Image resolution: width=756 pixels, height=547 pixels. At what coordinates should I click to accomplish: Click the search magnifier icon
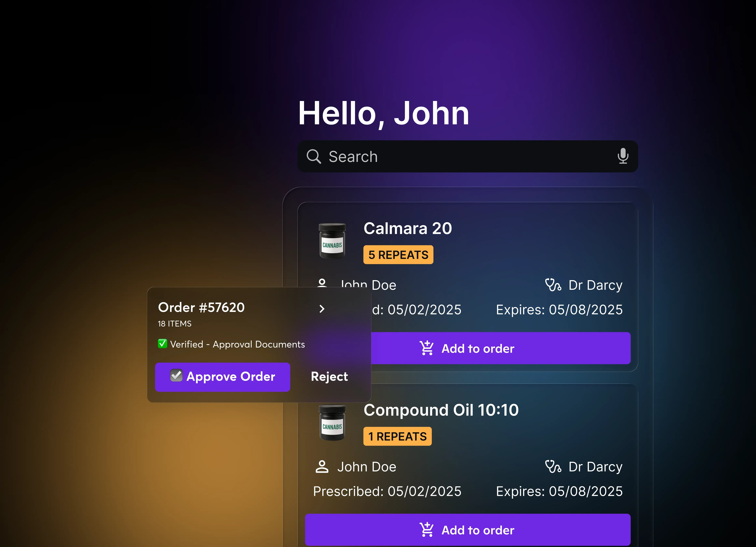(x=313, y=156)
